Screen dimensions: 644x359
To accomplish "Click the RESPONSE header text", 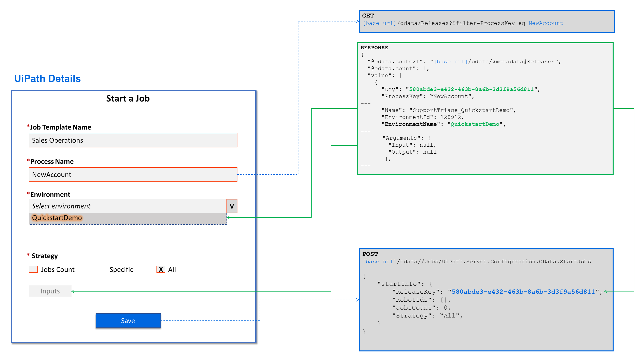I will click(374, 47).
